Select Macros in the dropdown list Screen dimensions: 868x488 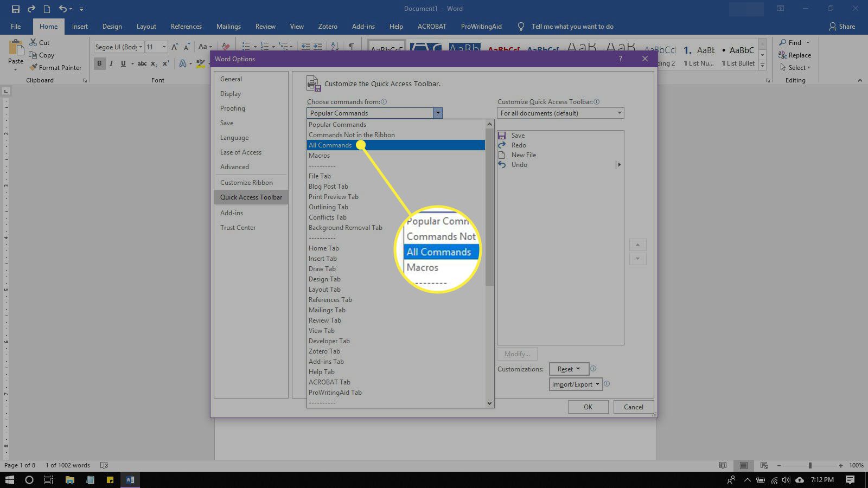click(x=396, y=155)
